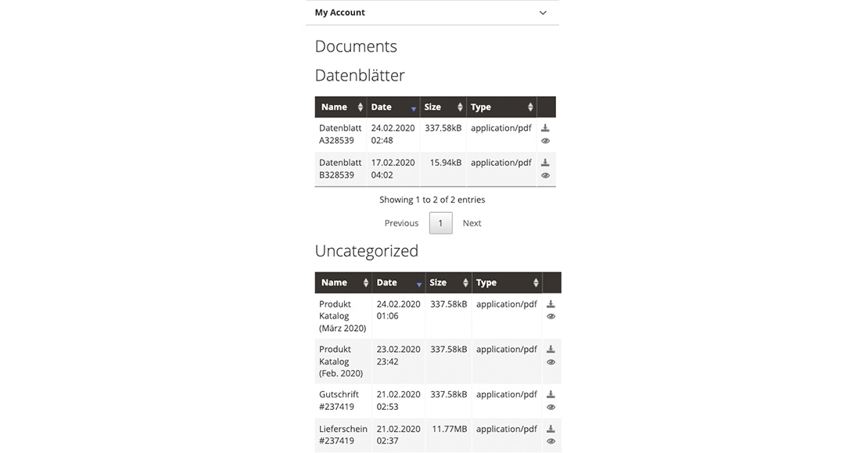This screenshot has height=453, width=868.
Task: Click the Previous pagination link
Action: tap(401, 223)
